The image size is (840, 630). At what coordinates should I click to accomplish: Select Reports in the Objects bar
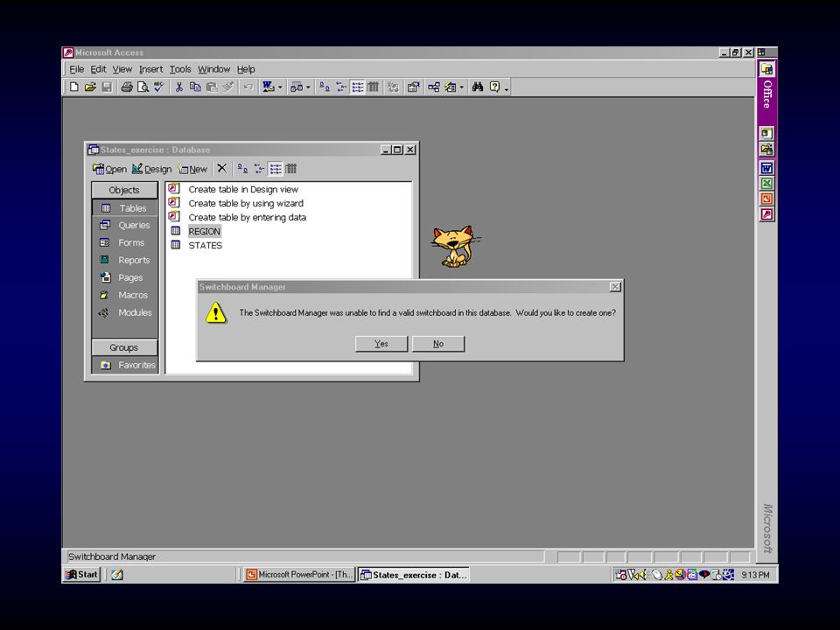[x=125, y=260]
